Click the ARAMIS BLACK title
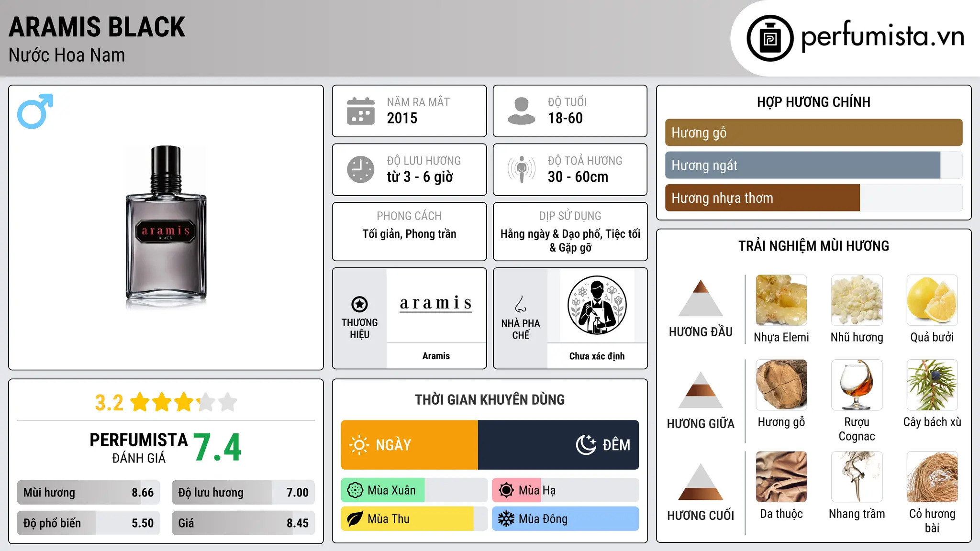Screen dimensions: 980x551 97,27
